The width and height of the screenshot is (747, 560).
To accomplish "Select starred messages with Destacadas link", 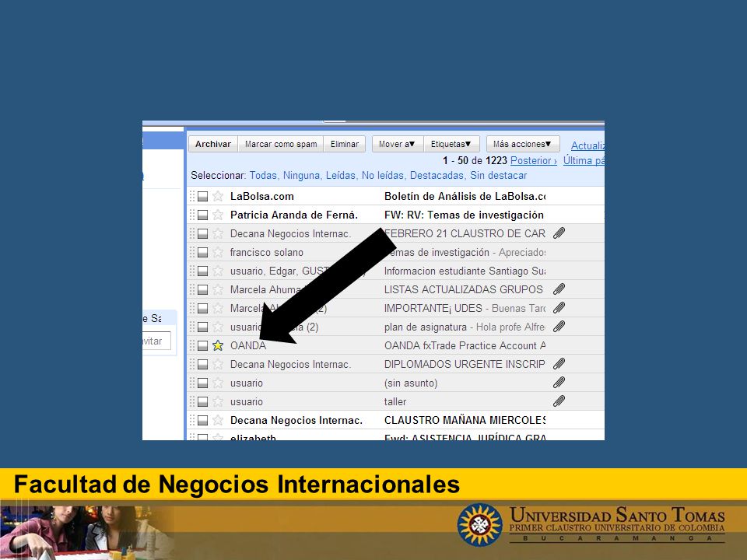I will click(437, 175).
